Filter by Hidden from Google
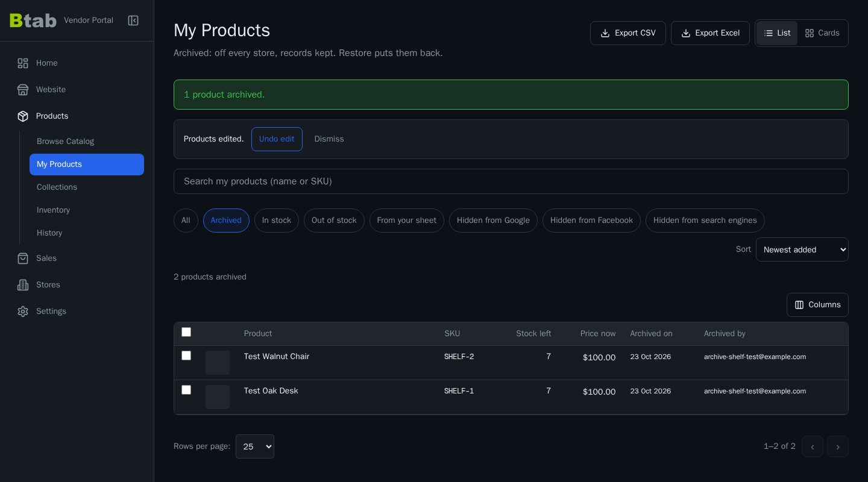The image size is (868, 482). [493, 221]
